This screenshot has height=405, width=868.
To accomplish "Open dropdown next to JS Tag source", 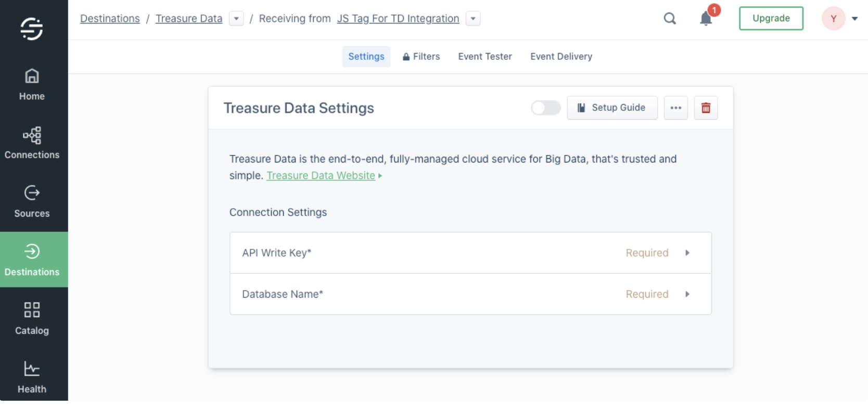I will 473,19.
